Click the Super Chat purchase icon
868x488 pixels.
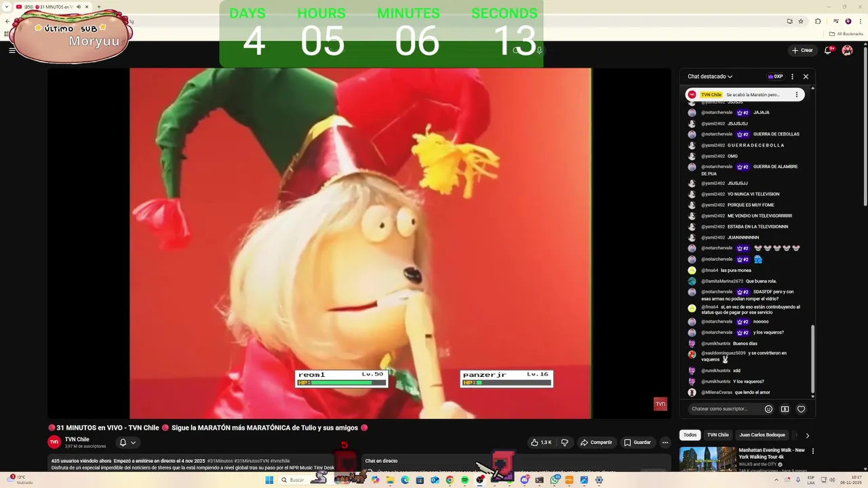(785, 409)
